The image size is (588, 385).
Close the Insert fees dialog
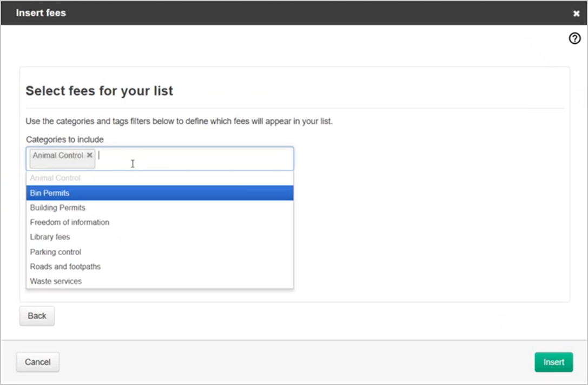[576, 14]
